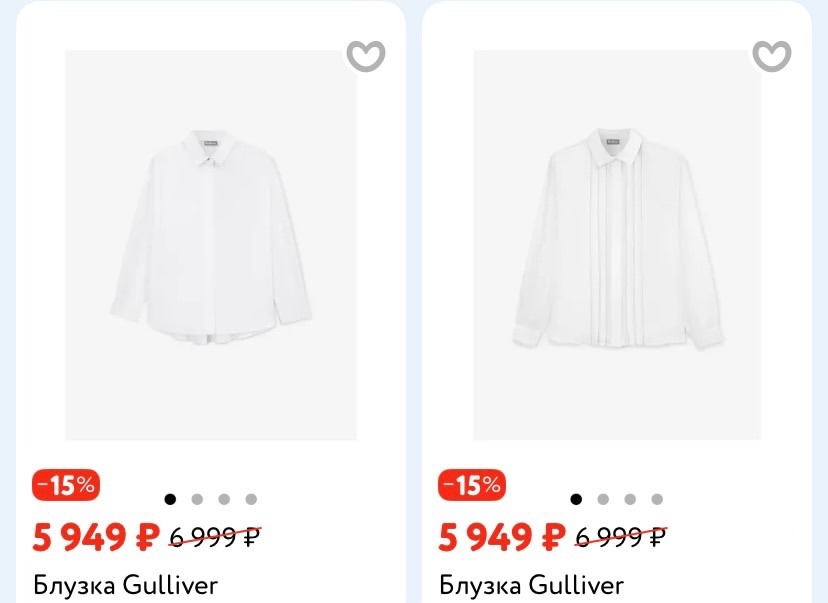Click right card 5 949 ₽ sale price
The height and width of the screenshot is (603, 828).
point(502,538)
